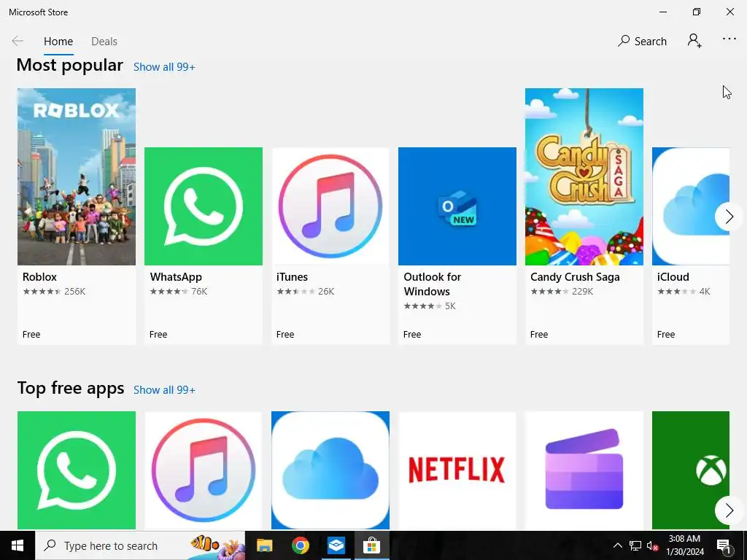Open the three-dot more menu
The image size is (747, 560).
729,39
